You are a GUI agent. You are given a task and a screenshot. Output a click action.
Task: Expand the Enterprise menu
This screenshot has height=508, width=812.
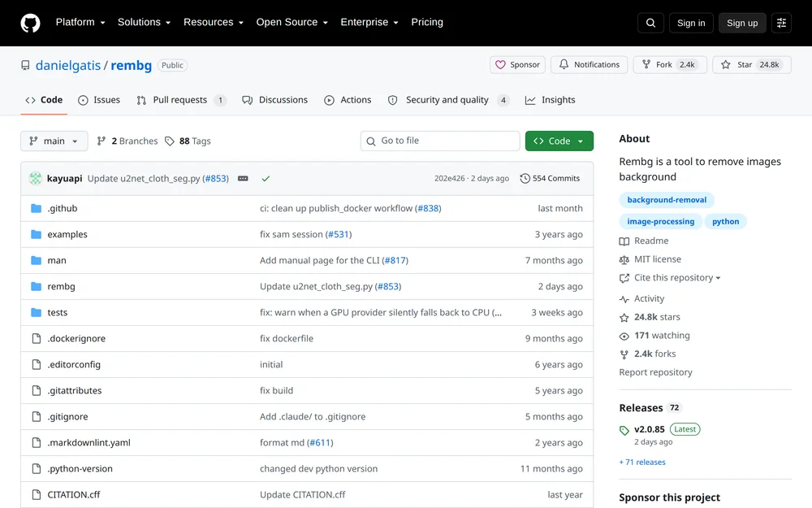pyautogui.click(x=369, y=22)
